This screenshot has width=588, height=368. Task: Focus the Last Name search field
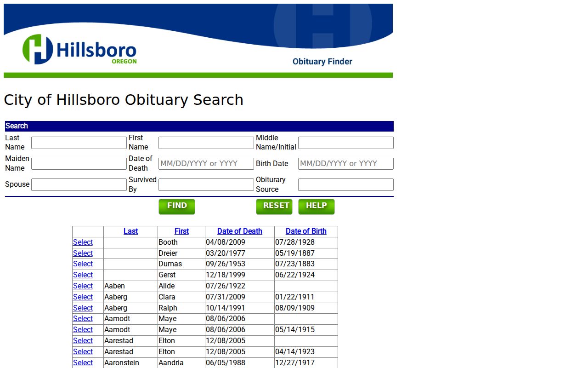[79, 143]
